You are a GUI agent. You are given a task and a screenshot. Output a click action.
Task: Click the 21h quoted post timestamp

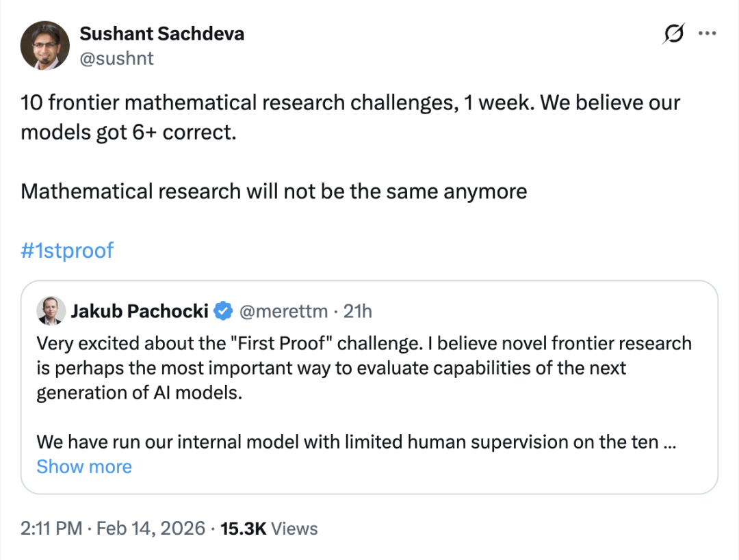(357, 311)
